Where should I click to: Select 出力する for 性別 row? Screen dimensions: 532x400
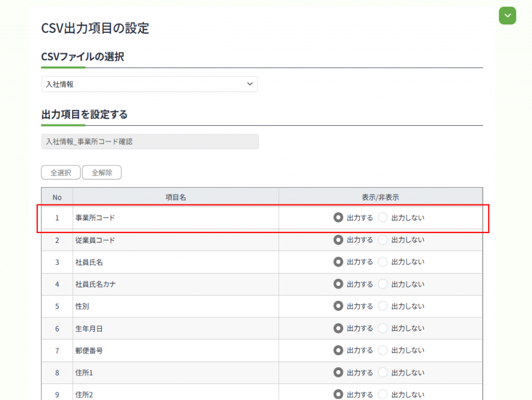(339, 306)
